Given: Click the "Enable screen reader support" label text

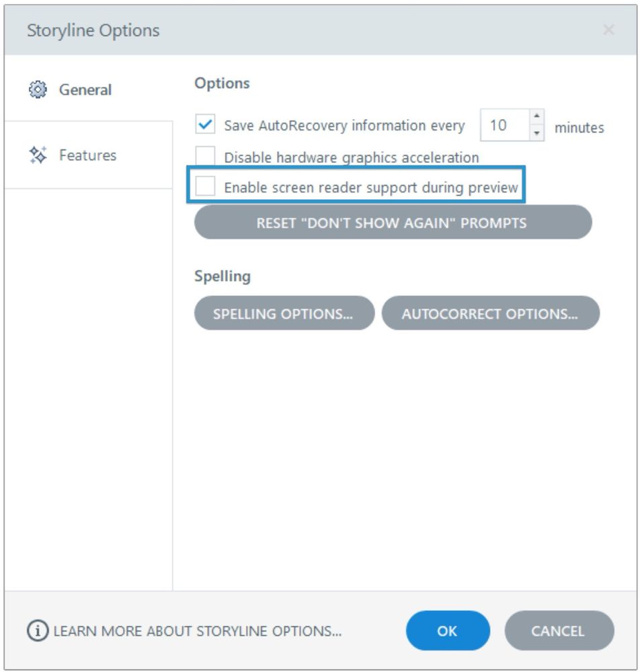Looking at the screenshot, I should [371, 188].
